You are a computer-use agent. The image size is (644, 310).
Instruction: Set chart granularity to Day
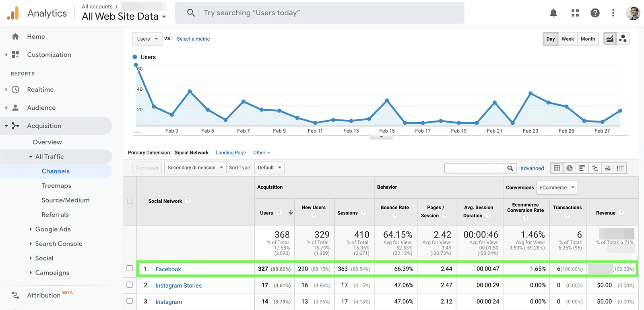pos(551,39)
